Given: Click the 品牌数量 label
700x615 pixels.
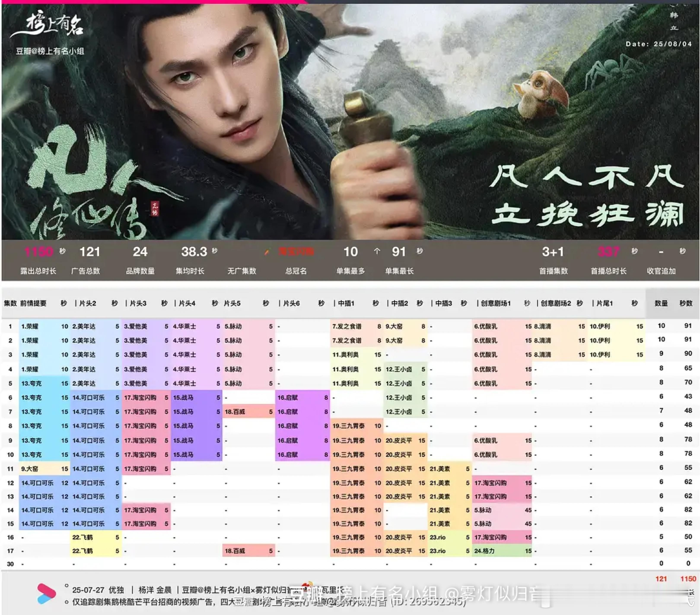Looking at the screenshot, I should point(140,271).
